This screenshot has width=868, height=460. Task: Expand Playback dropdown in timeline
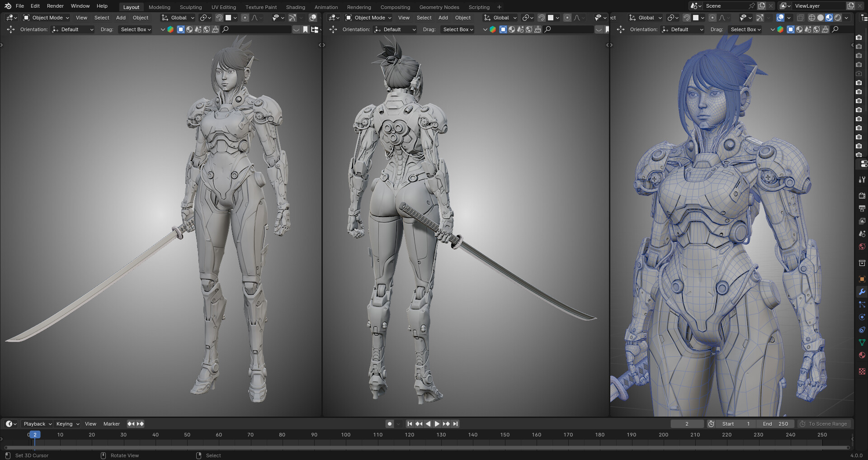tap(37, 424)
